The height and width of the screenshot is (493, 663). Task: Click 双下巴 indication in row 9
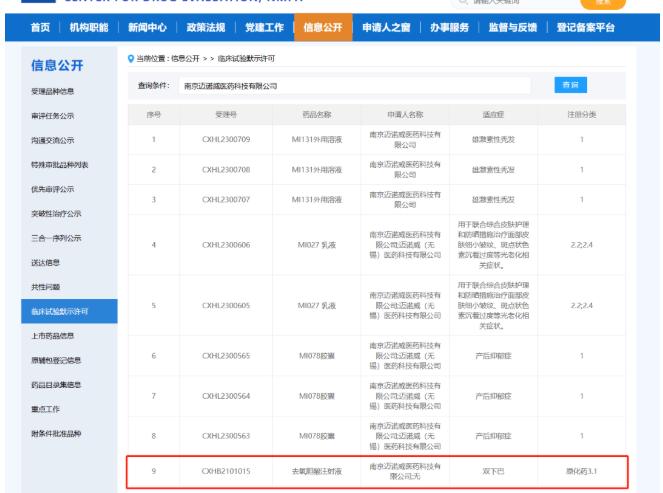(x=493, y=471)
